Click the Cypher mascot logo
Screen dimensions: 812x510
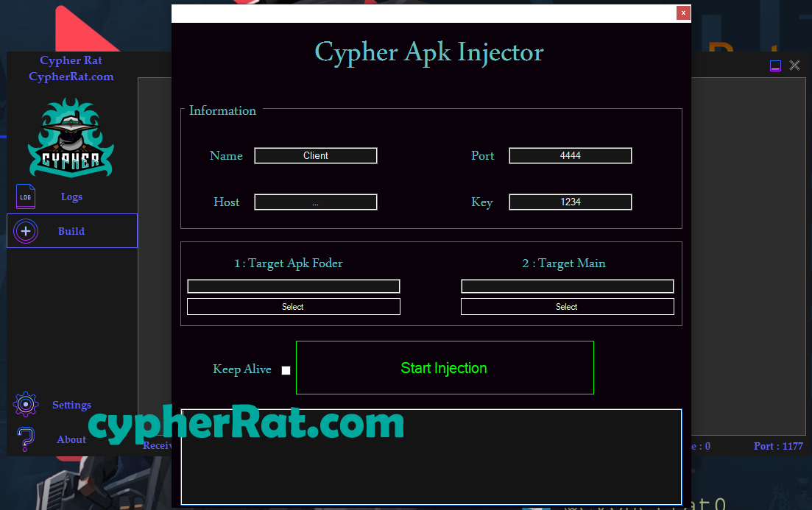click(x=71, y=138)
